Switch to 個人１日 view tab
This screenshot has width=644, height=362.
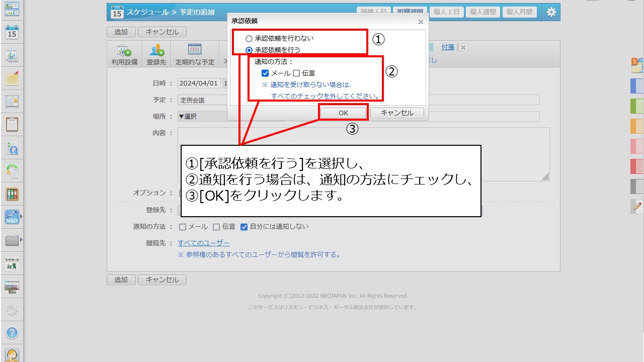[x=446, y=12]
